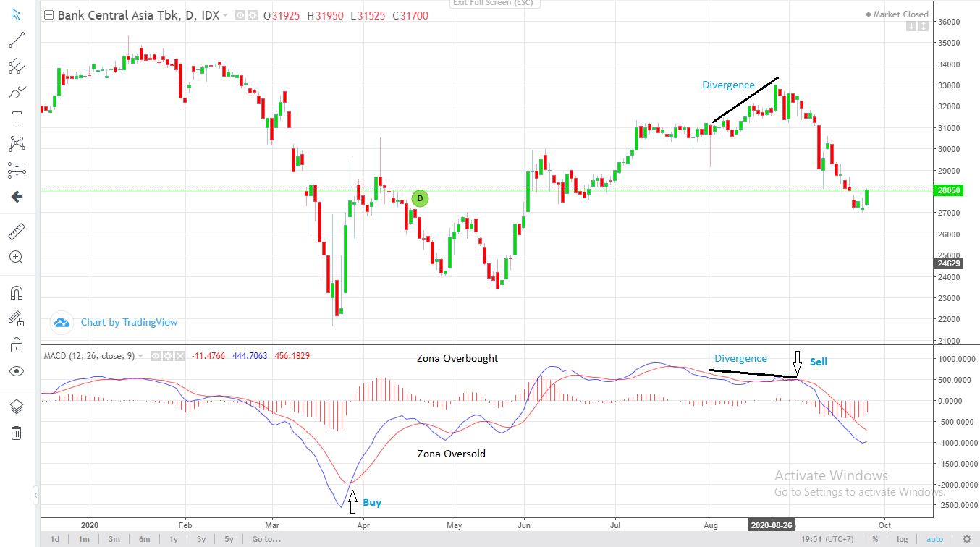Click Zona Oversold label
The width and height of the screenshot is (980, 547).
click(452, 454)
